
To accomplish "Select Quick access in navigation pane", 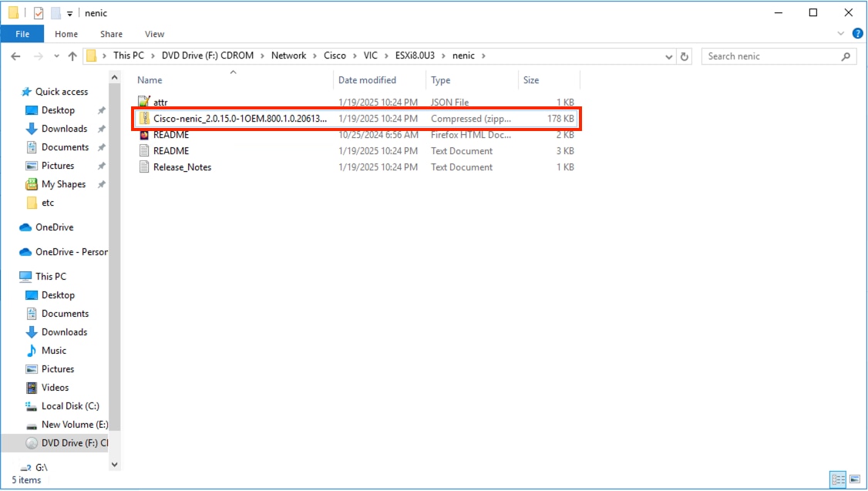I will 62,91.
